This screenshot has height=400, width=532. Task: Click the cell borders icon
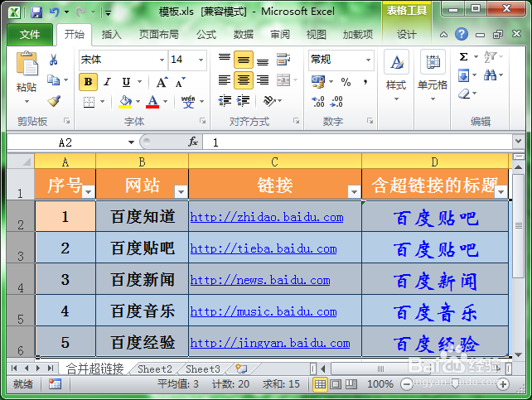(89, 102)
